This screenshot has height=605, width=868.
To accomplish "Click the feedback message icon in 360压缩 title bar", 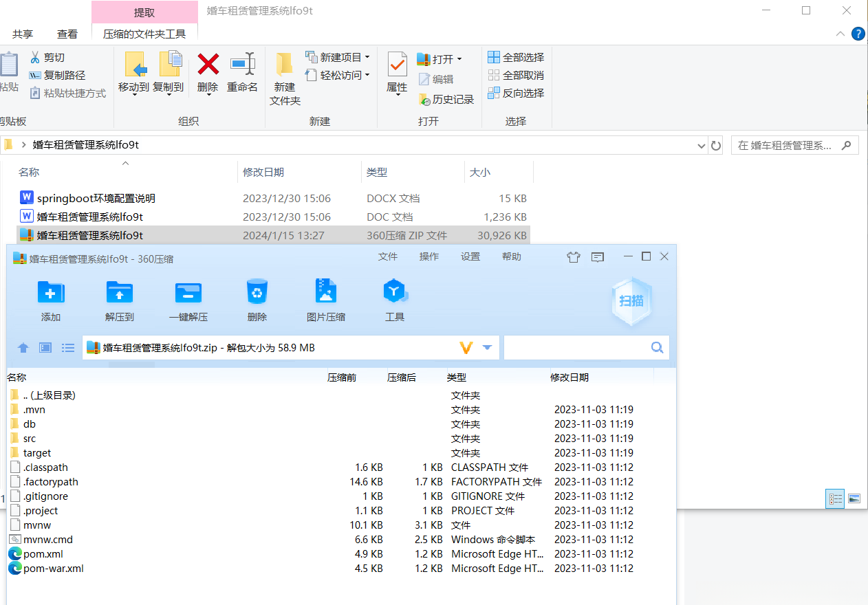I will click(x=598, y=257).
